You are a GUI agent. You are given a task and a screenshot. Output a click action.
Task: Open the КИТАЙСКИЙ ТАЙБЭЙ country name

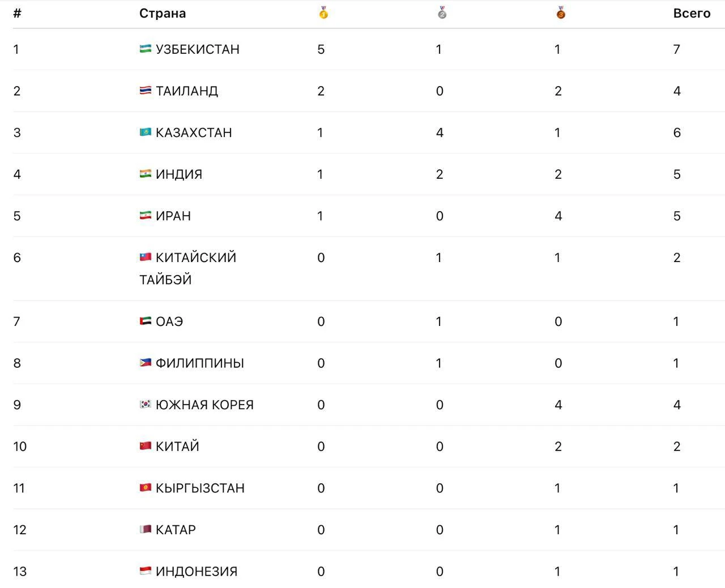pos(188,268)
